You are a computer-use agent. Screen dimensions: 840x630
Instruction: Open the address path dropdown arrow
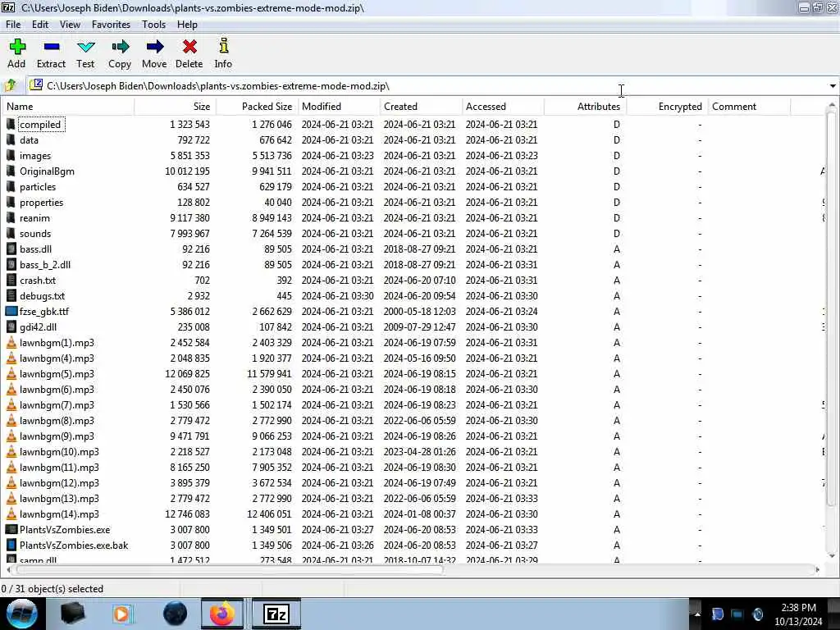(x=833, y=85)
